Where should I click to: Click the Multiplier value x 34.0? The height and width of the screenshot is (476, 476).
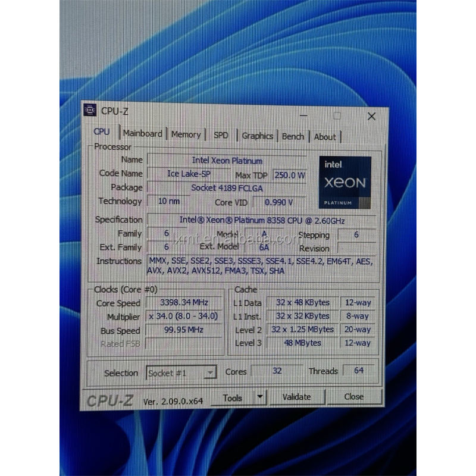[x=183, y=316]
